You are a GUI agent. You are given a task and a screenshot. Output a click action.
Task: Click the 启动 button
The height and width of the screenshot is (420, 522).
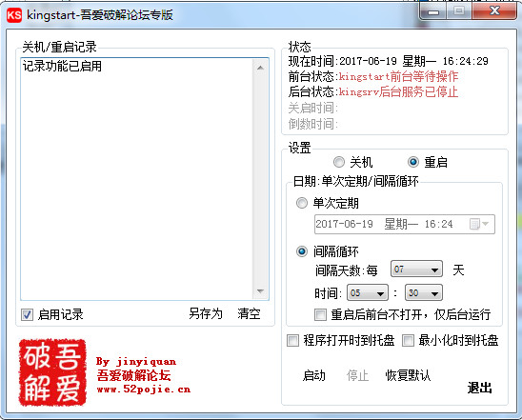point(313,375)
